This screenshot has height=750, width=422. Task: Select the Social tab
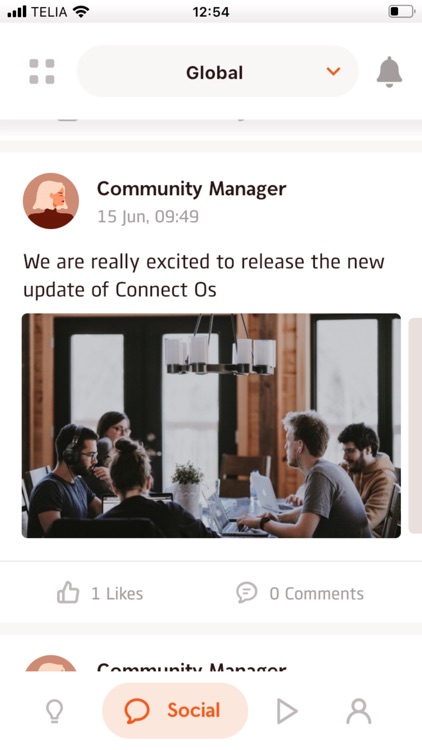tap(175, 710)
